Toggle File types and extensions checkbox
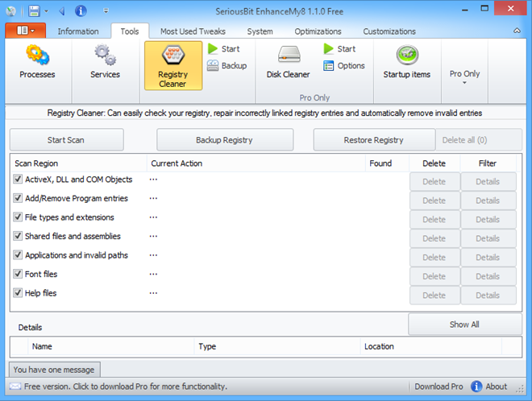Viewport: 532px width, 401px height. tap(18, 217)
